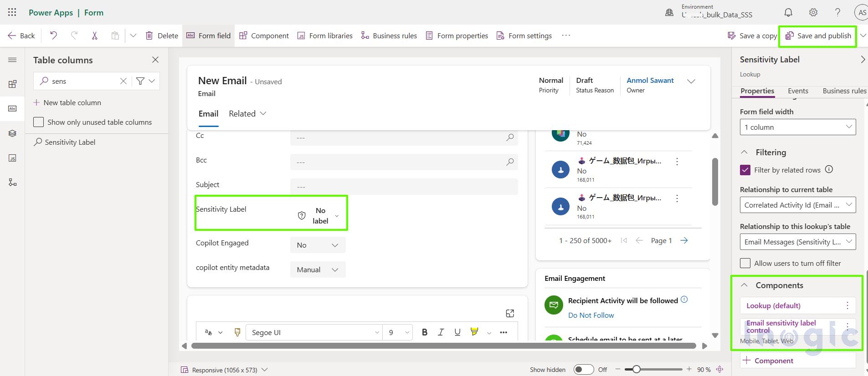Collapse the Filtering section
The width and height of the screenshot is (868, 376).
(745, 152)
